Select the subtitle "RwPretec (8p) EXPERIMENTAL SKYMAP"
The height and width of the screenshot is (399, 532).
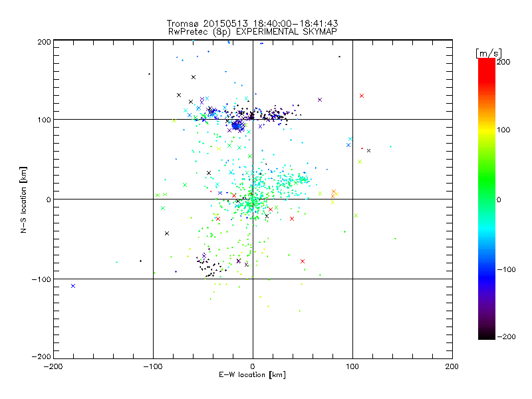(253, 32)
